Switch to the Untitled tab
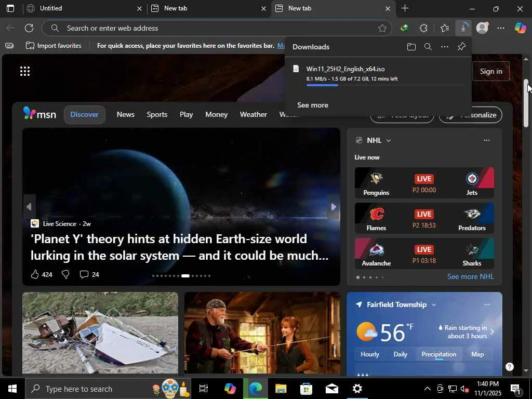The width and height of the screenshot is (532, 399). click(x=84, y=8)
